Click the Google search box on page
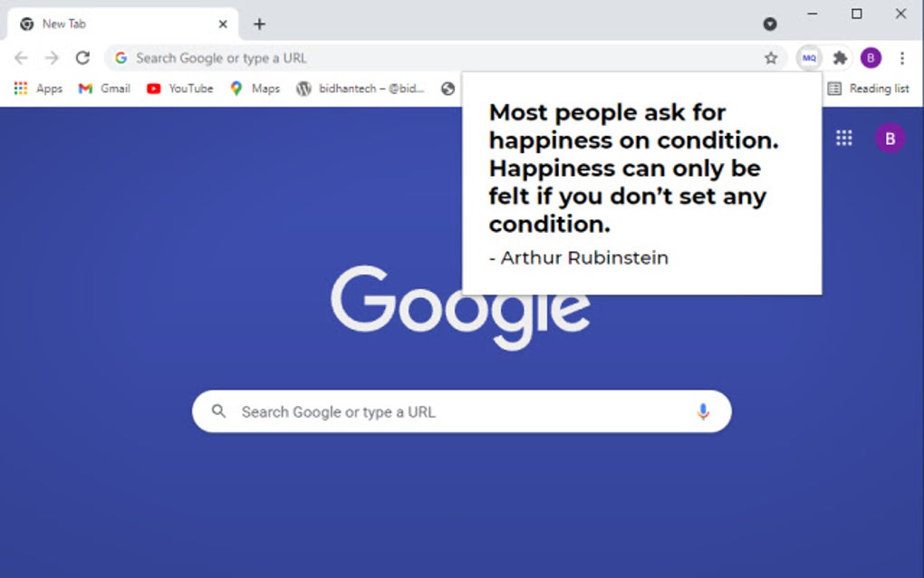Image resolution: width=924 pixels, height=578 pixels. coord(461,411)
